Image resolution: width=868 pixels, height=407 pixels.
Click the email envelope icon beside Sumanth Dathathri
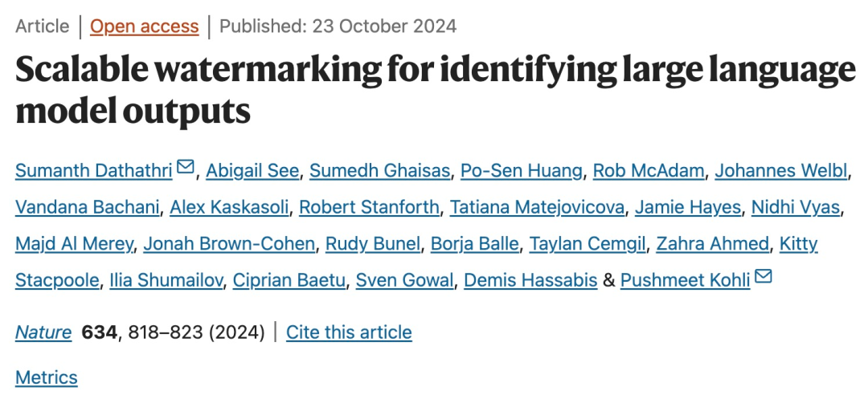(x=186, y=166)
